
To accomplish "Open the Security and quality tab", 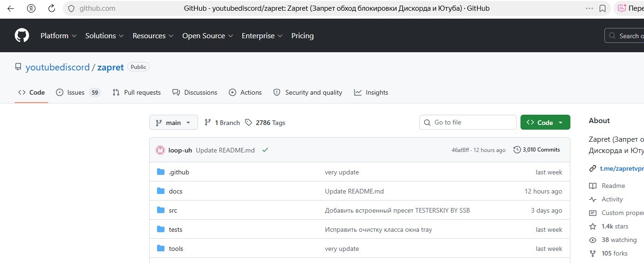I will 308,92.
